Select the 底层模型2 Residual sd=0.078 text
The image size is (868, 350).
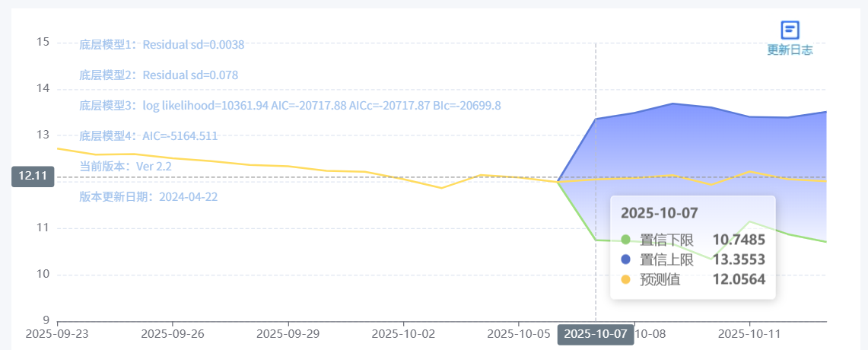(158, 75)
